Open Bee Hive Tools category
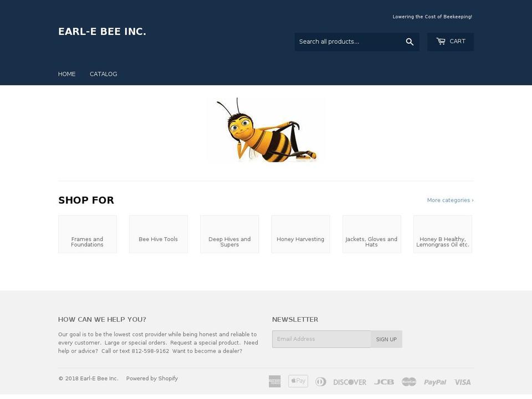This screenshot has width=532, height=399. 158,234
